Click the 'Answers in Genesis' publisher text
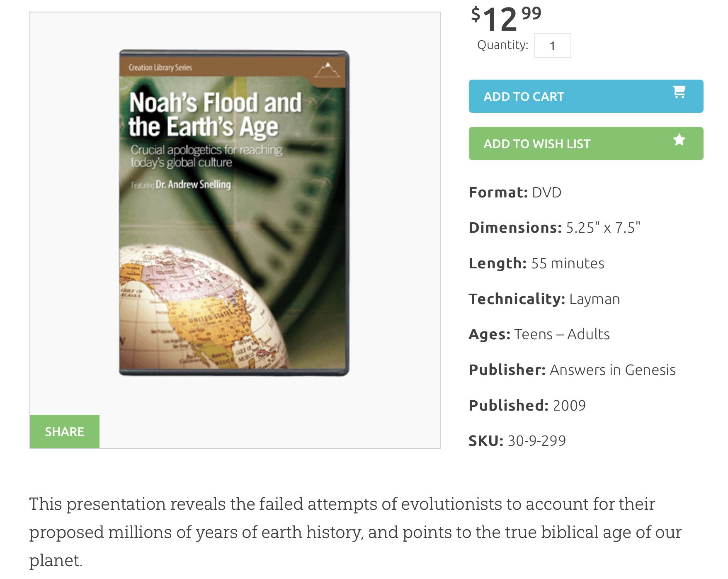Image resolution: width=728 pixels, height=579 pixels. [612, 370]
